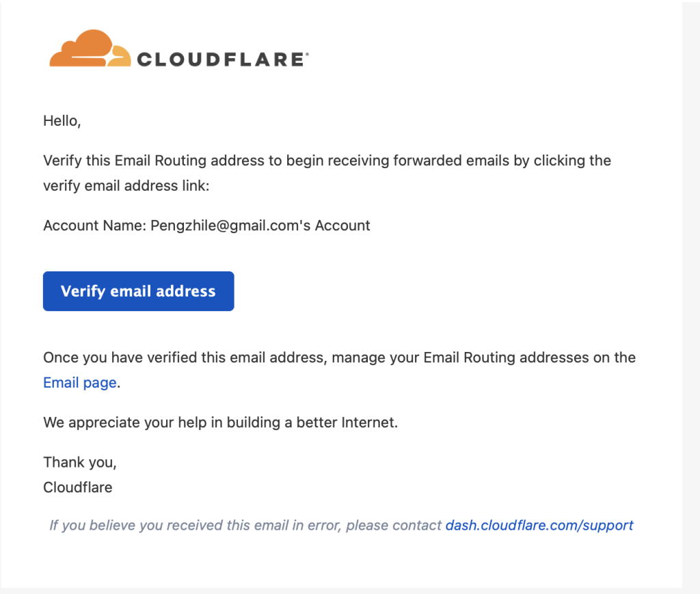
Task: Open the Email page link
Action: tap(80, 383)
